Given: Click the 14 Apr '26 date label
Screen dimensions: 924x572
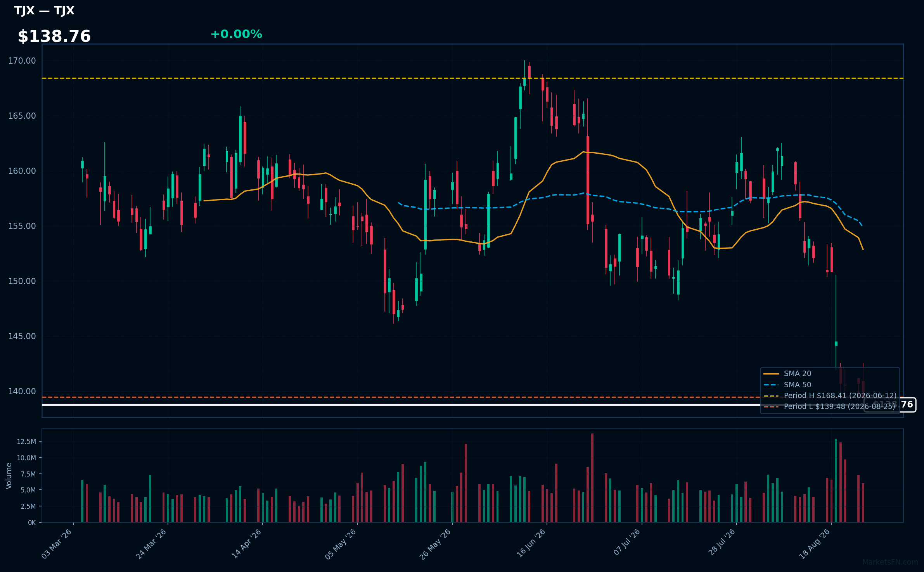Looking at the screenshot, I should (246, 544).
